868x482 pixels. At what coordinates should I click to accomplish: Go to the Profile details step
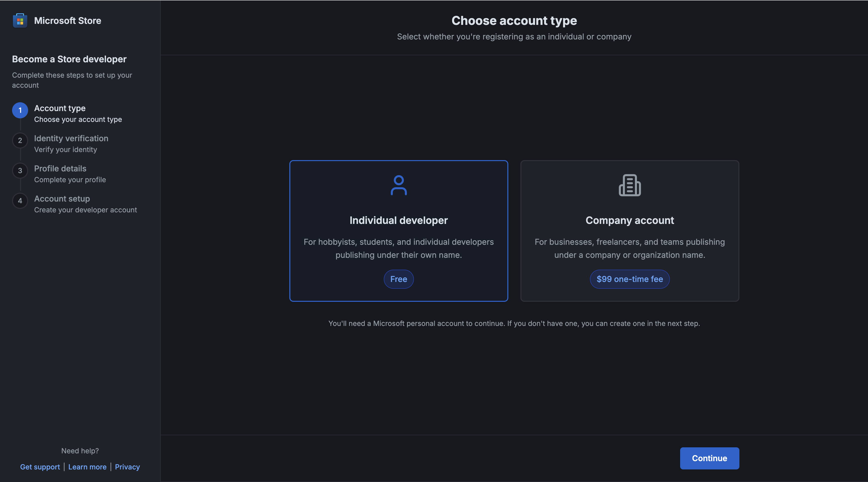pyautogui.click(x=60, y=169)
